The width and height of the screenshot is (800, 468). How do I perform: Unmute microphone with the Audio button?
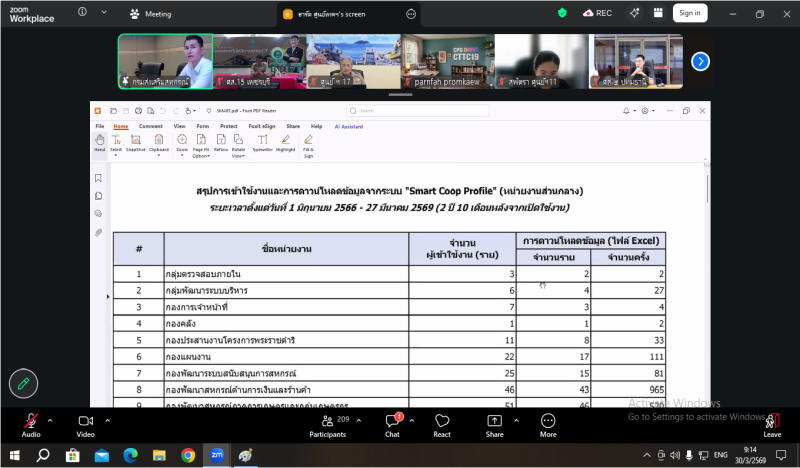[31, 421]
